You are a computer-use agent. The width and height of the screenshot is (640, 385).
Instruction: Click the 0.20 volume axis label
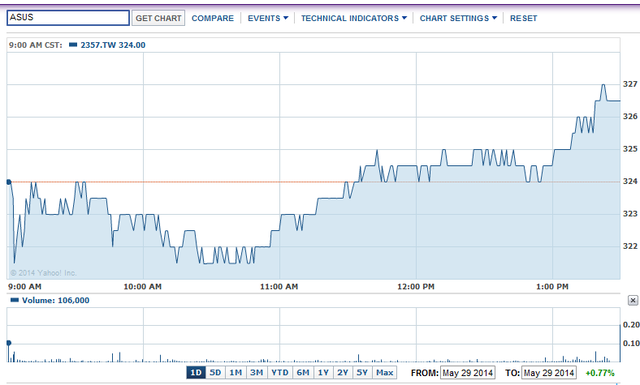pyautogui.click(x=631, y=325)
